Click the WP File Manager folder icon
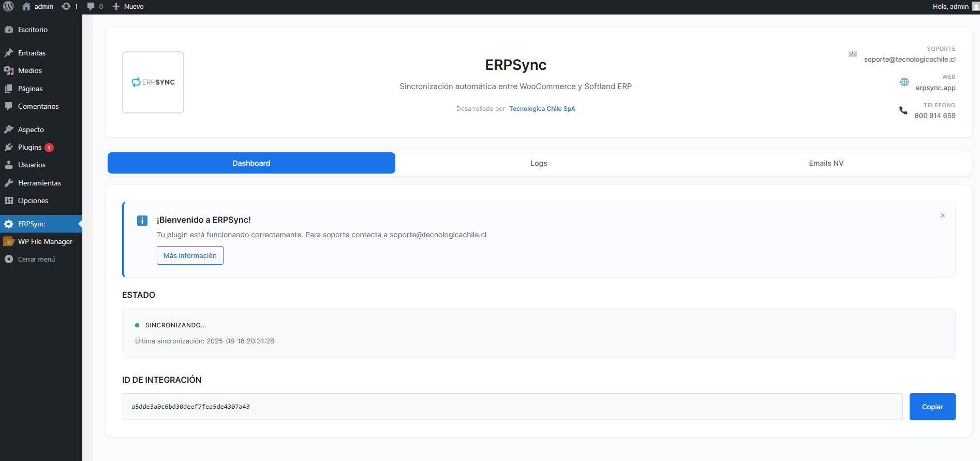 tap(9, 241)
